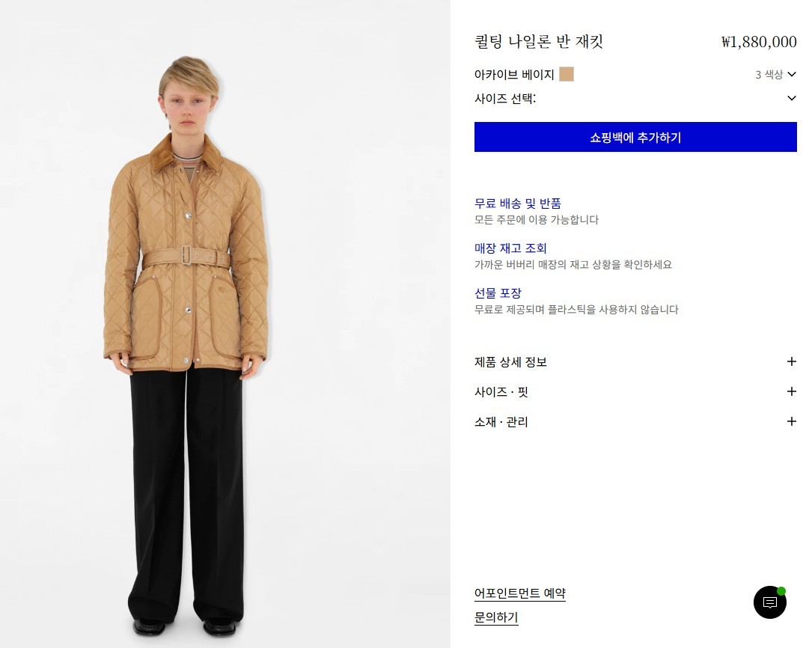
Task: Click the plus icon beside 소재 · 관리
Action: 791,422
